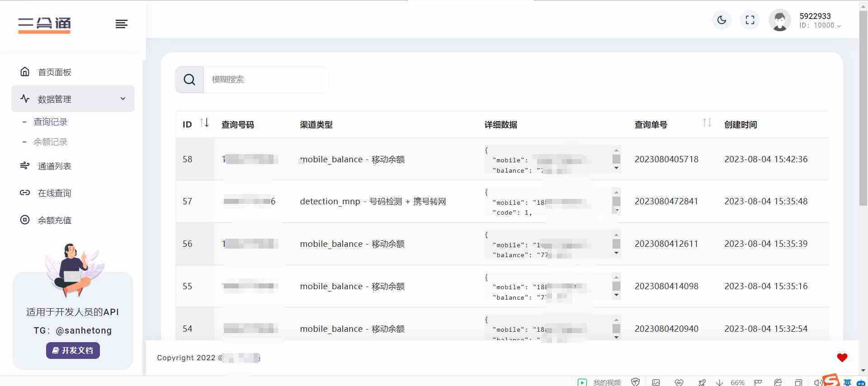
Task: Collapse the sidebar with the hamburger menu icon
Action: (121, 24)
